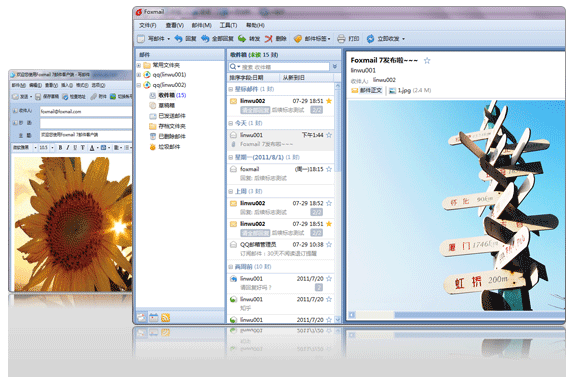Expand search options double-chevron beside search box
The height and width of the screenshot is (387, 573).
point(335,67)
